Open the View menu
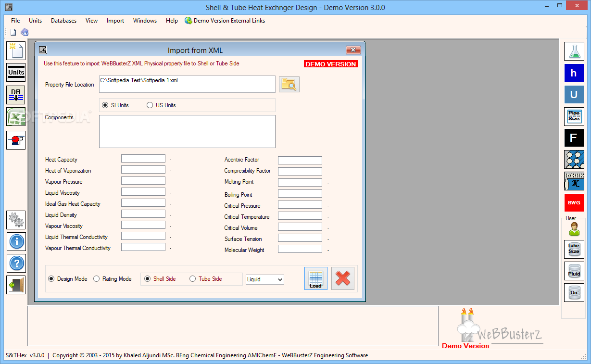Image resolution: width=591 pixels, height=364 pixels. [x=91, y=21]
